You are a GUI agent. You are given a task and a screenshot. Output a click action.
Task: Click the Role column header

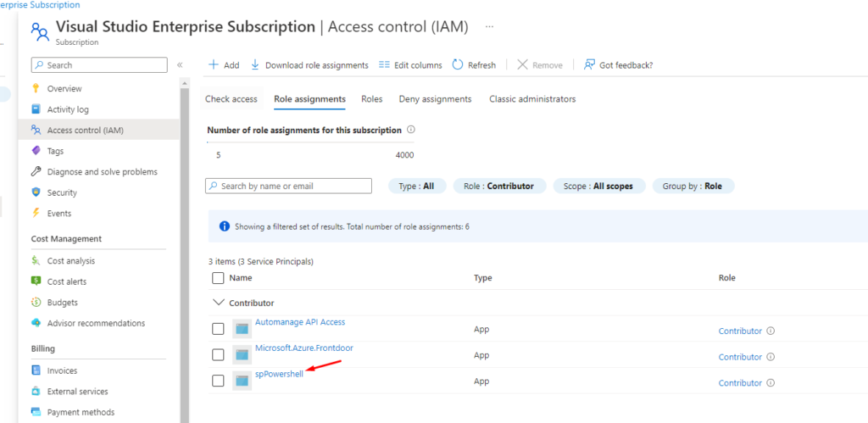click(x=726, y=278)
